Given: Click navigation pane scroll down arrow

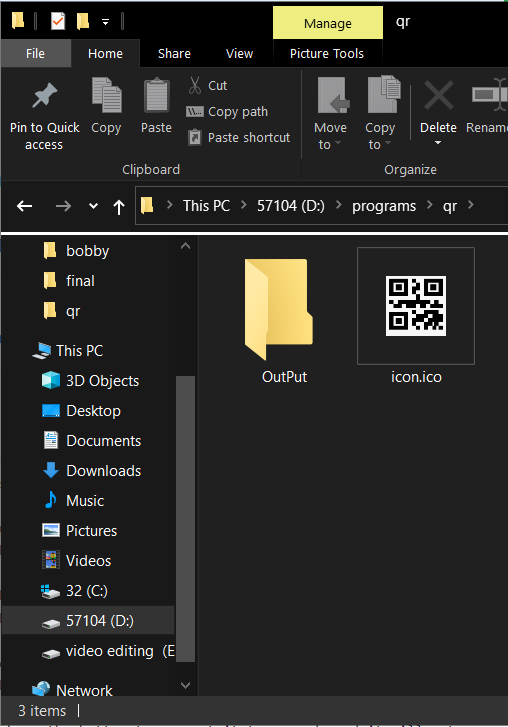Looking at the screenshot, I should point(185,685).
